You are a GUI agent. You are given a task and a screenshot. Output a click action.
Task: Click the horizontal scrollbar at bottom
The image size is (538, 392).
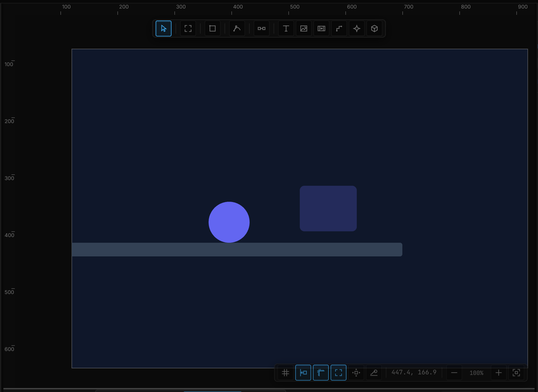tap(269, 389)
